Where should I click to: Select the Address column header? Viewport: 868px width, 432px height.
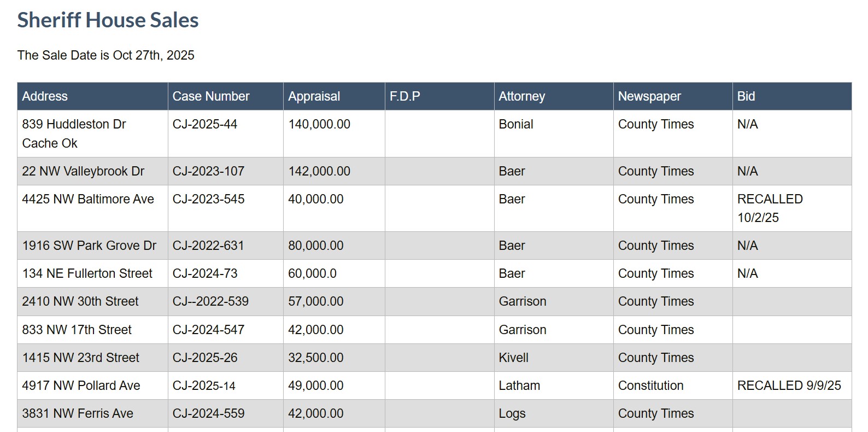(92, 96)
